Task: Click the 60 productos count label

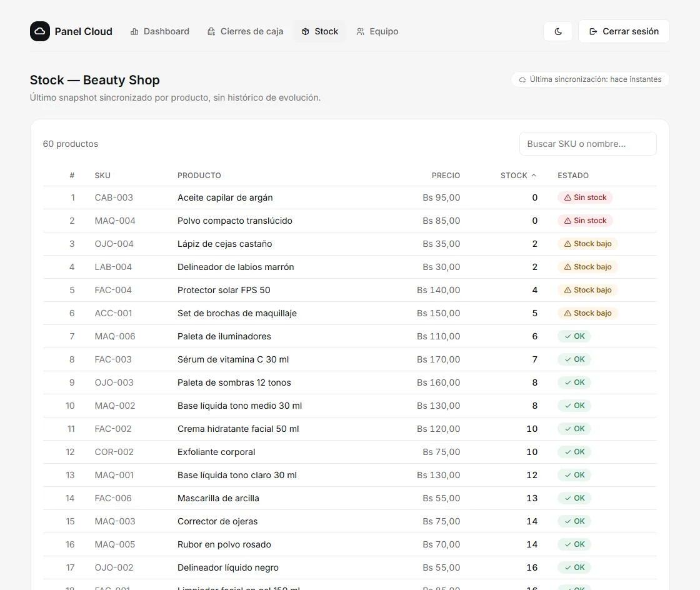Action: 71,144
